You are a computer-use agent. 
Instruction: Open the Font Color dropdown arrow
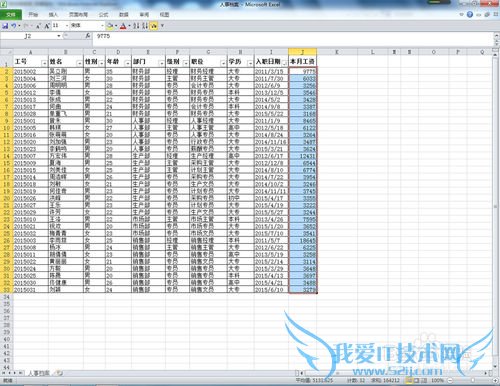point(129,26)
